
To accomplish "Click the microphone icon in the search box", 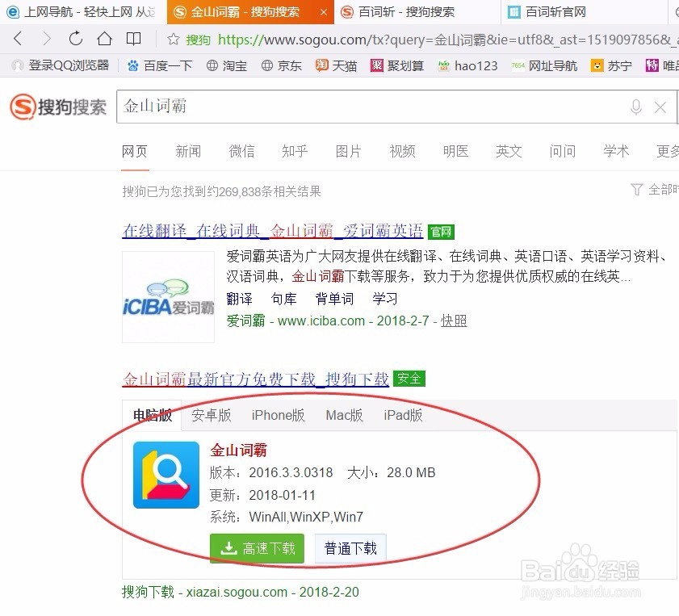I will [x=636, y=107].
